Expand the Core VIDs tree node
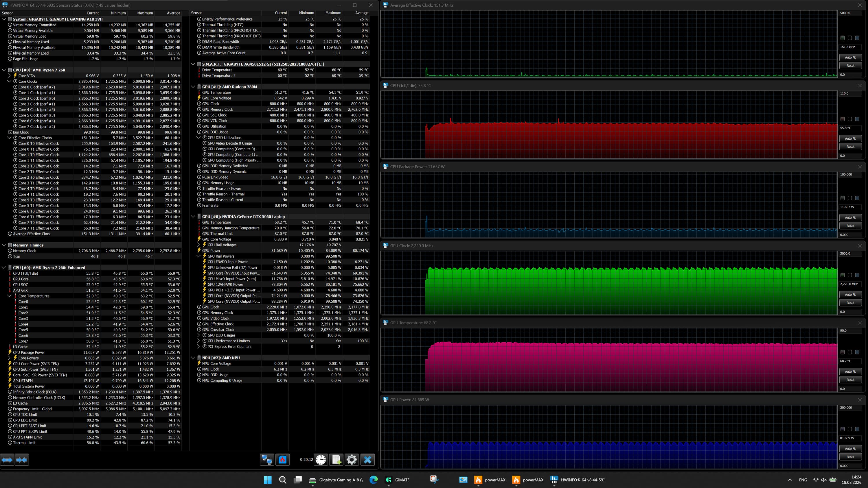868x488 pixels. (10, 76)
